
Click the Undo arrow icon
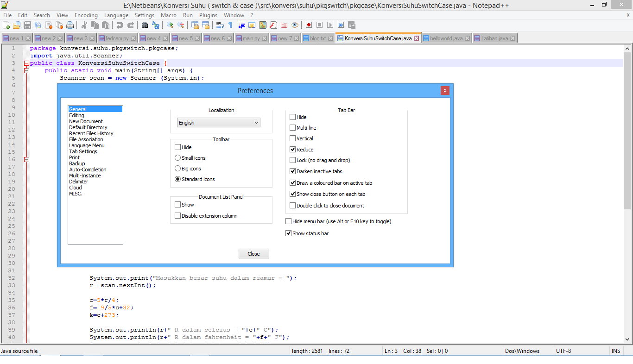pos(120,25)
